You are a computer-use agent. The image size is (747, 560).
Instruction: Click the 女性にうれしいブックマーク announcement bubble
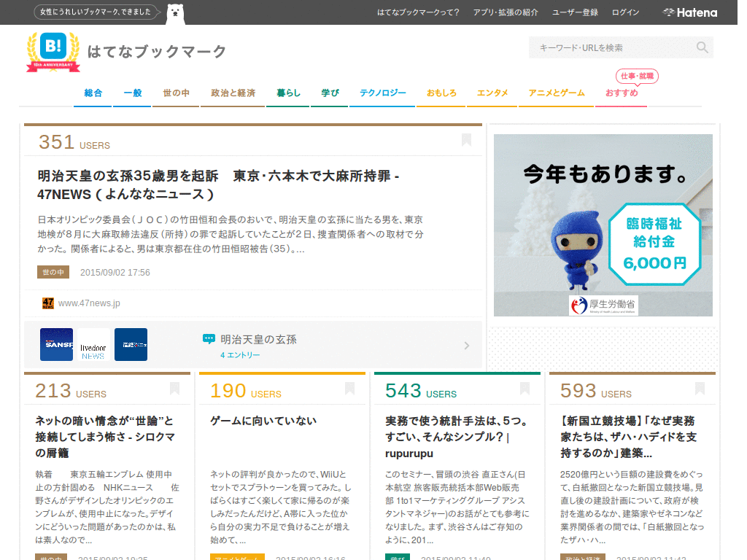[x=96, y=12]
